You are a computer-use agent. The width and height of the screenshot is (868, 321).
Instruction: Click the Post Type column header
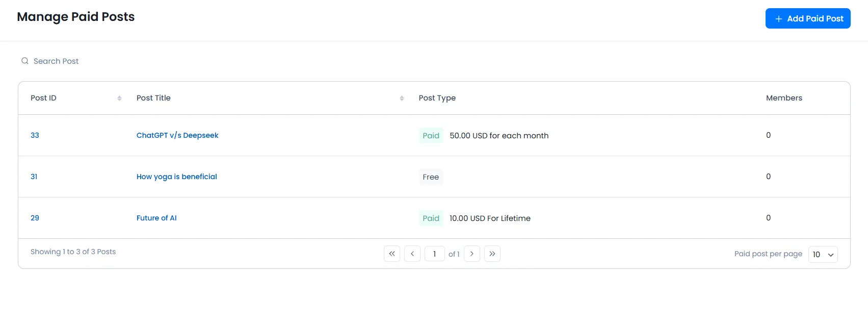pyautogui.click(x=437, y=97)
